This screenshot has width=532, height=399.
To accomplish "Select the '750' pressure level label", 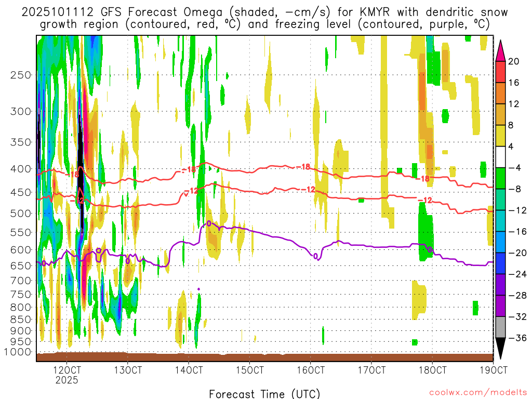I will tap(21, 295).
